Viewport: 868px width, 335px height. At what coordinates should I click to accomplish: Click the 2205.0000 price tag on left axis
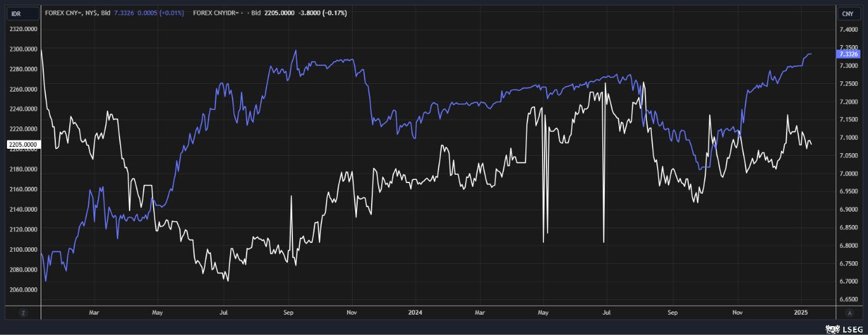(x=24, y=145)
